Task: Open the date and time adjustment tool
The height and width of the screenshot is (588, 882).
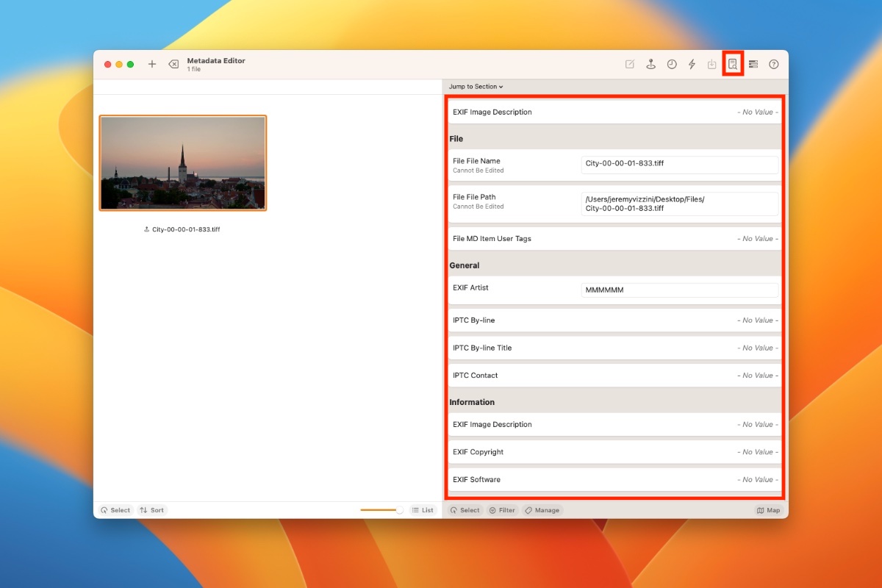Action: point(671,64)
